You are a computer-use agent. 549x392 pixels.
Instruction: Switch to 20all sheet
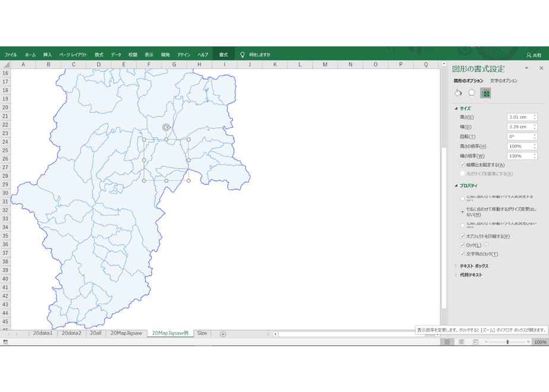pos(96,333)
